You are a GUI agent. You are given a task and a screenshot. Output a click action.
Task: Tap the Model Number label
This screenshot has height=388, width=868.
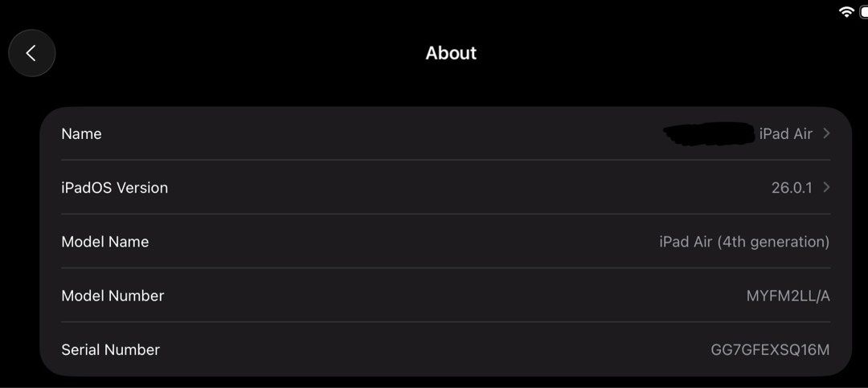(113, 296)
